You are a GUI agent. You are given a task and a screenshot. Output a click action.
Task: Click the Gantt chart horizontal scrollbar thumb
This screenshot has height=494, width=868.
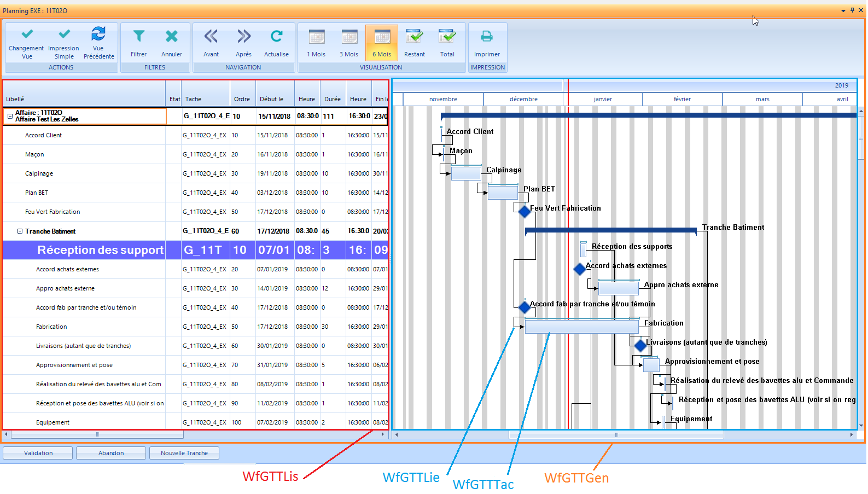(616, 435)
